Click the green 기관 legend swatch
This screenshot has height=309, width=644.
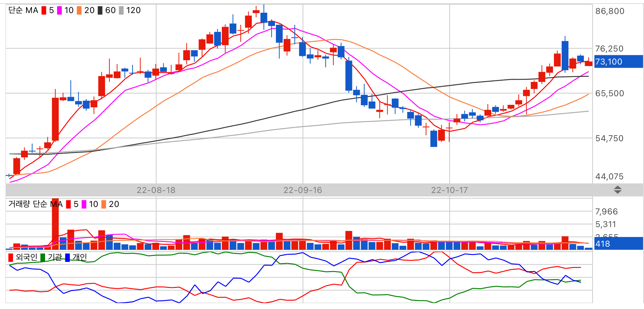(x=43, y=257)
